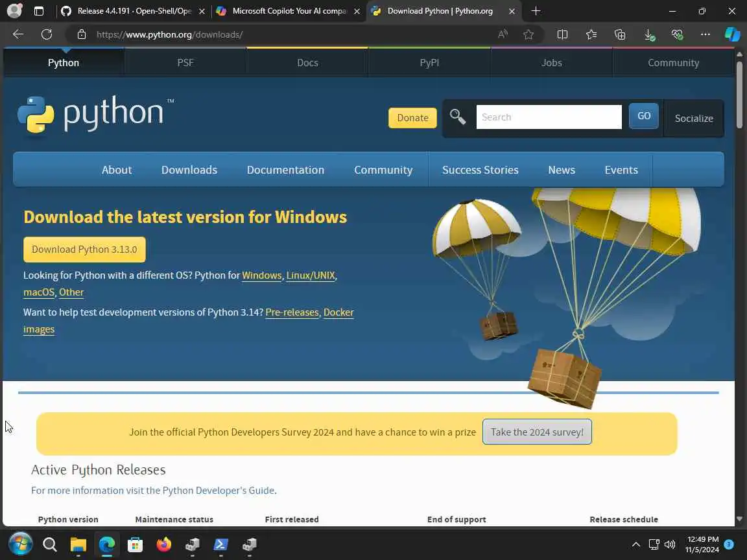Reload the page with refresh icon

[46, 34]
